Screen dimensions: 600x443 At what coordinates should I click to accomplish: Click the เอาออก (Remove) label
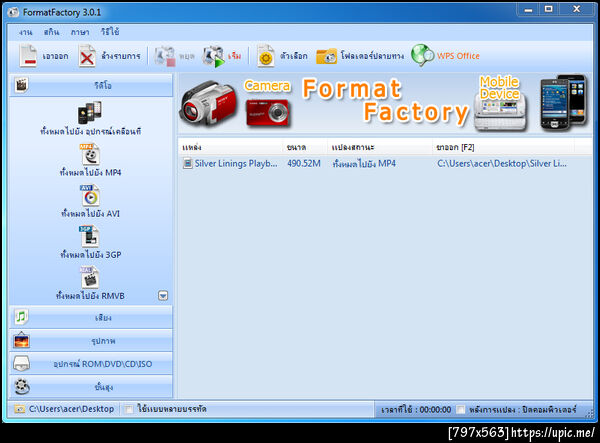(55, 56)
